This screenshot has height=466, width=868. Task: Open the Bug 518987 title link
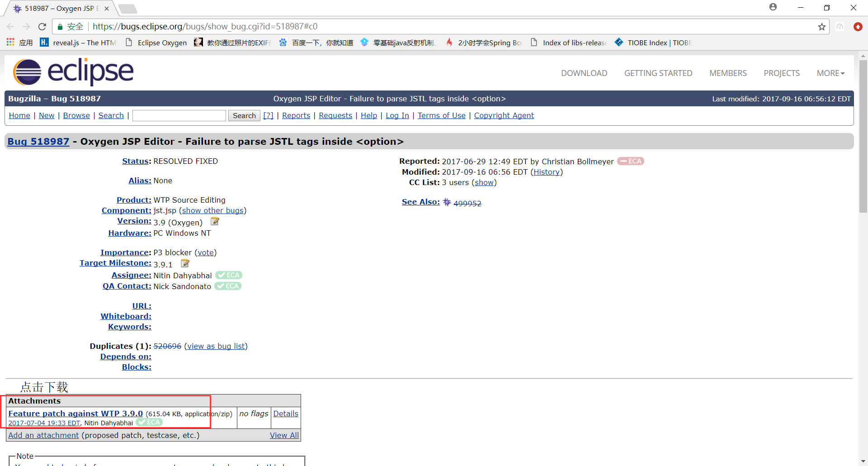(x=38, y=141)
